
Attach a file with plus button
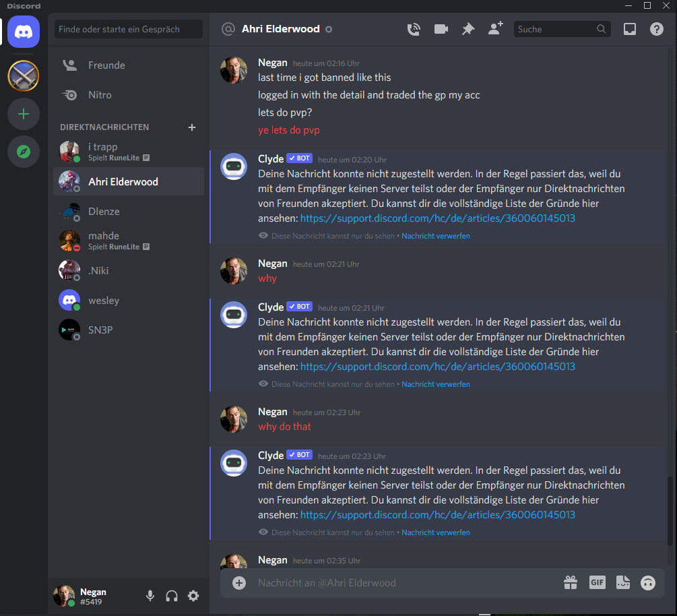pos(239,583)
